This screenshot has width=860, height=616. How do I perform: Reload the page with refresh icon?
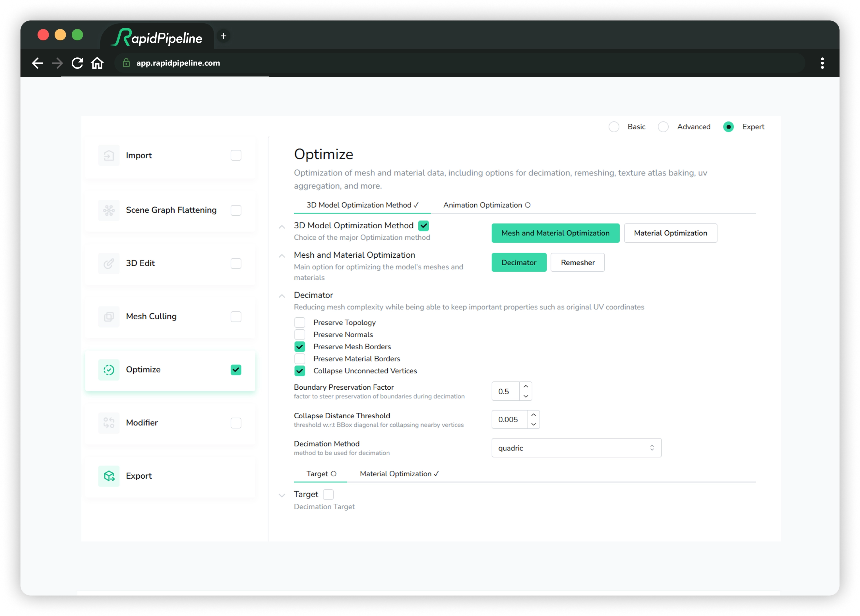pyautogui.click(x=77, y=63)
